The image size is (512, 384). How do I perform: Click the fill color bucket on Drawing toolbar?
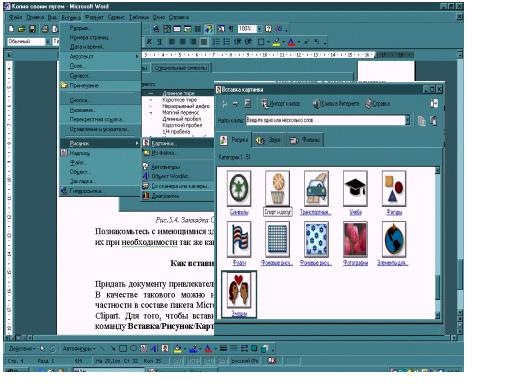tap(178, 349)
